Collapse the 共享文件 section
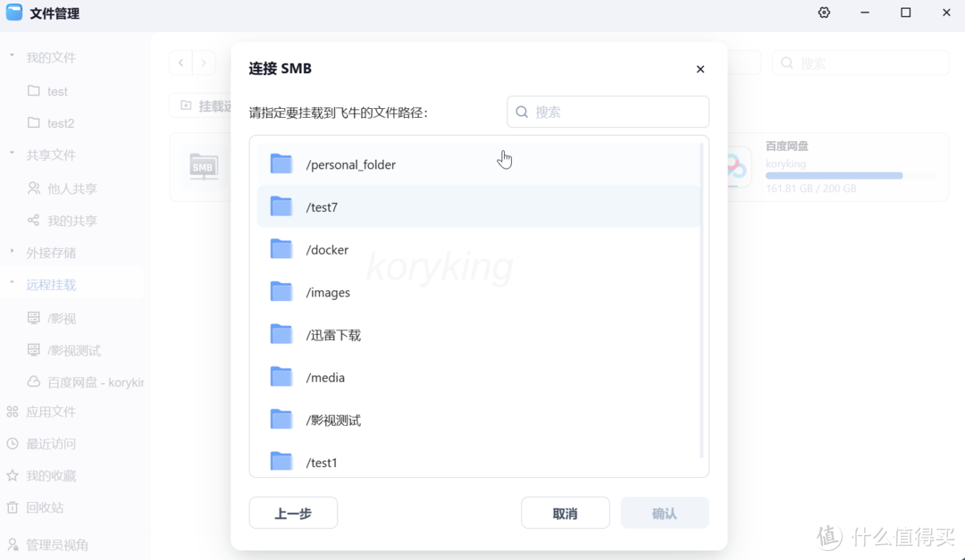 point(9,154)
